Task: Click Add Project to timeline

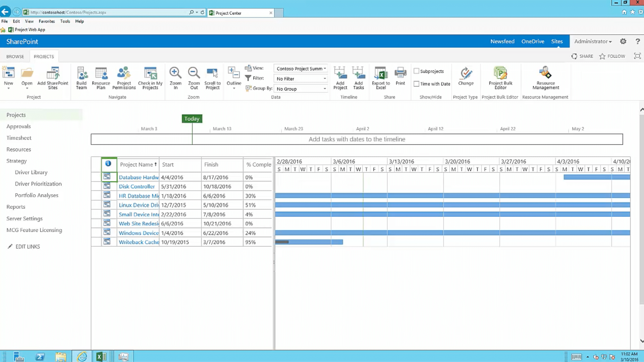Action: (340, 78)
